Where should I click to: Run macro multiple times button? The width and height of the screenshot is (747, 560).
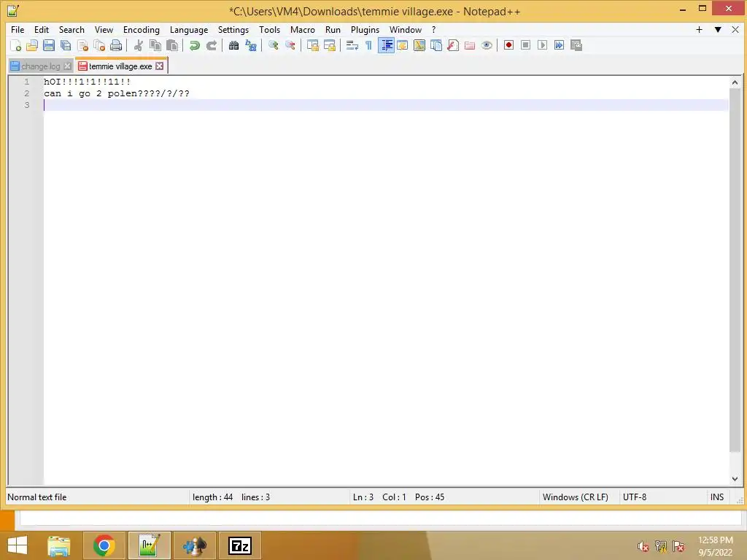tap(559, 45)
